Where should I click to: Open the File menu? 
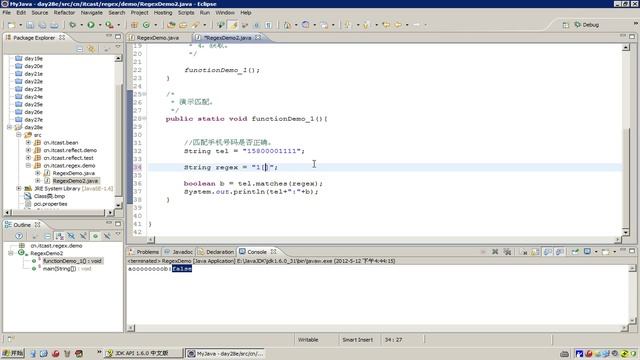[7, 13]
